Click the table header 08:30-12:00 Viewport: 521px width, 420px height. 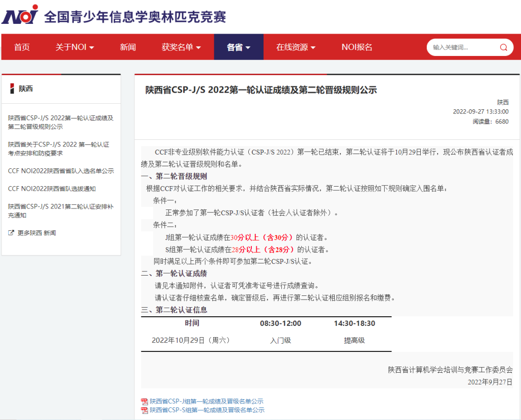click(280, 323)
